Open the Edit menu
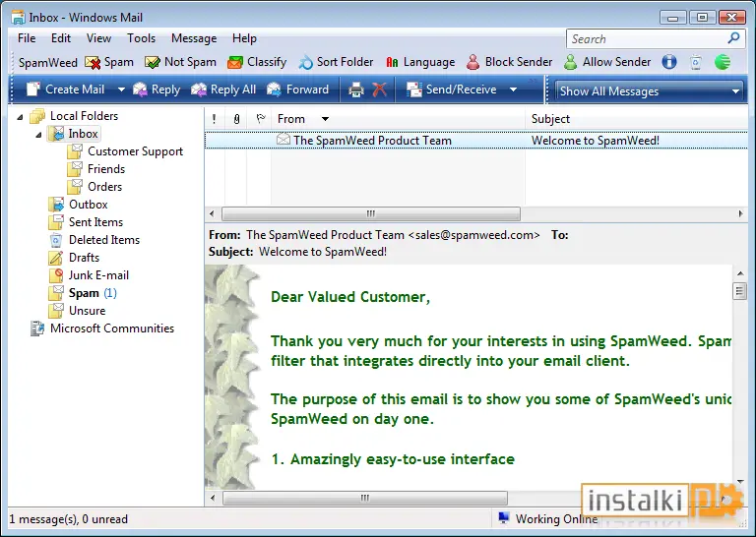 coord(61,38)
